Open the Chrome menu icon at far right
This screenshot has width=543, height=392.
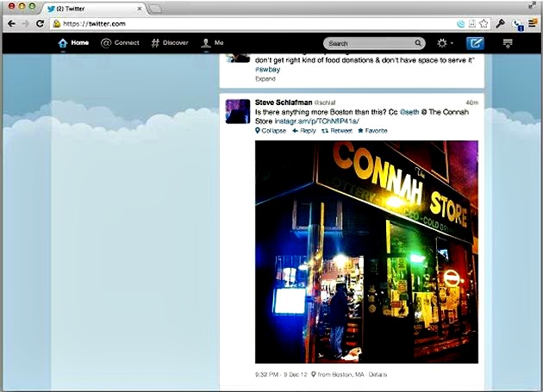pyautogui.click(x=533, y=23)
